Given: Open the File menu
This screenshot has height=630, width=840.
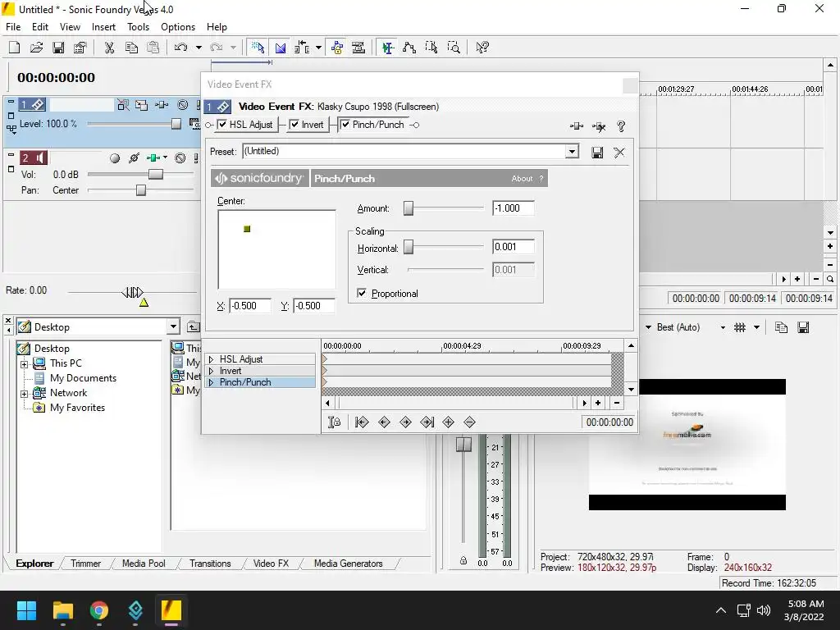Looking at the screenshot, I should tap(13, 27).
